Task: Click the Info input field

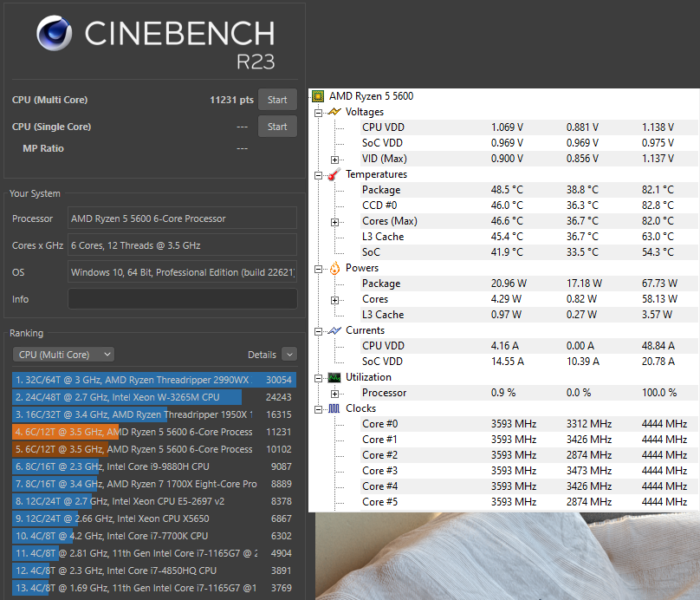Action: [182, 299]
